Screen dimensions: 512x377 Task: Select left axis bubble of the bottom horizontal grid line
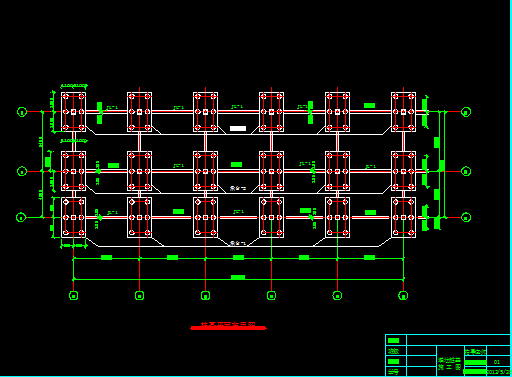tap(21, 217)
